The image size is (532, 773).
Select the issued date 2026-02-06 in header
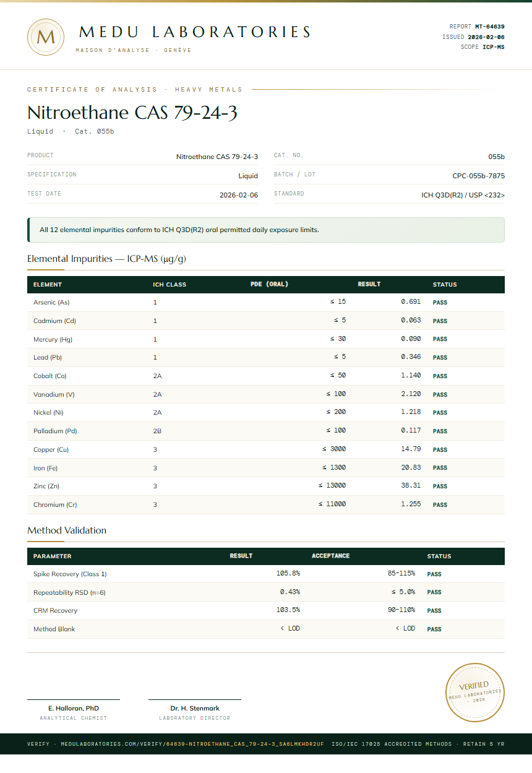point(486,37)
